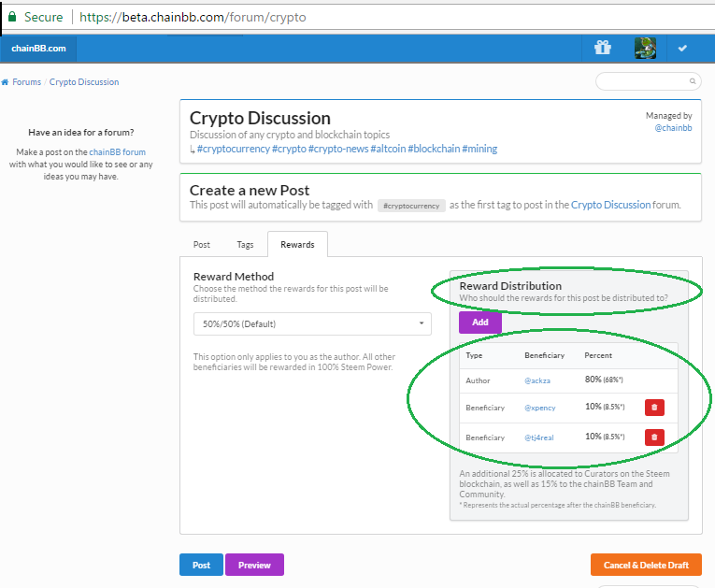715x588 pixels.
Task: Click the browser address bar URL
Action: click(x=193, y=18)
